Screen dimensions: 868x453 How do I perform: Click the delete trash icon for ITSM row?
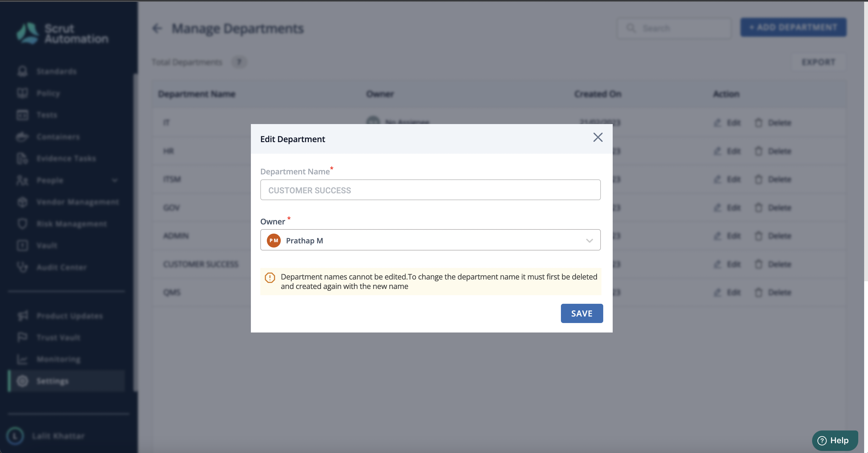pos(759,179)
